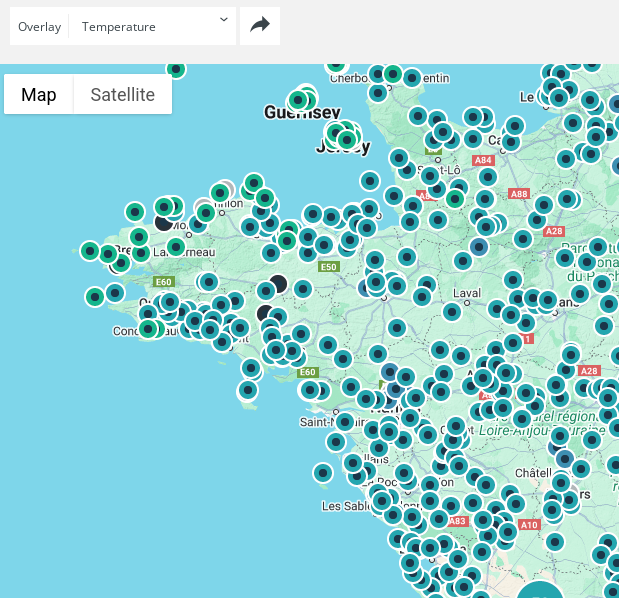
Task: Select the green marker covering the Concarneau label
Action: point(148,328)
